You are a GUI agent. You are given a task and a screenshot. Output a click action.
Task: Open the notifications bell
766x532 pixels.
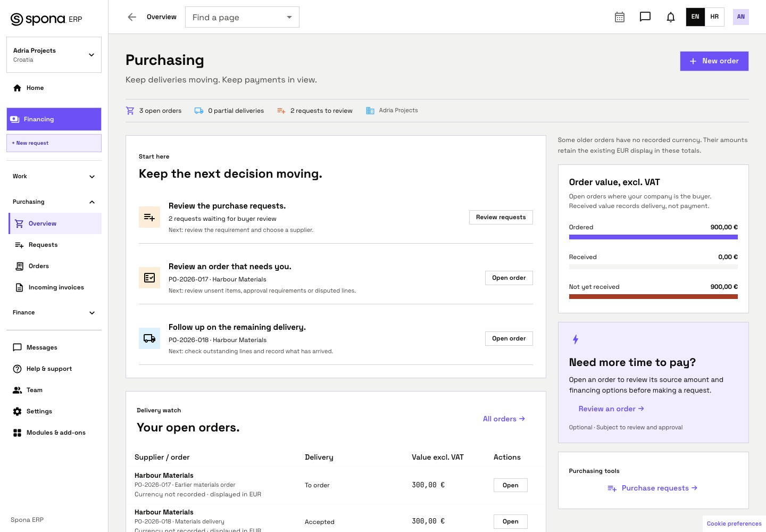point(671,17)
